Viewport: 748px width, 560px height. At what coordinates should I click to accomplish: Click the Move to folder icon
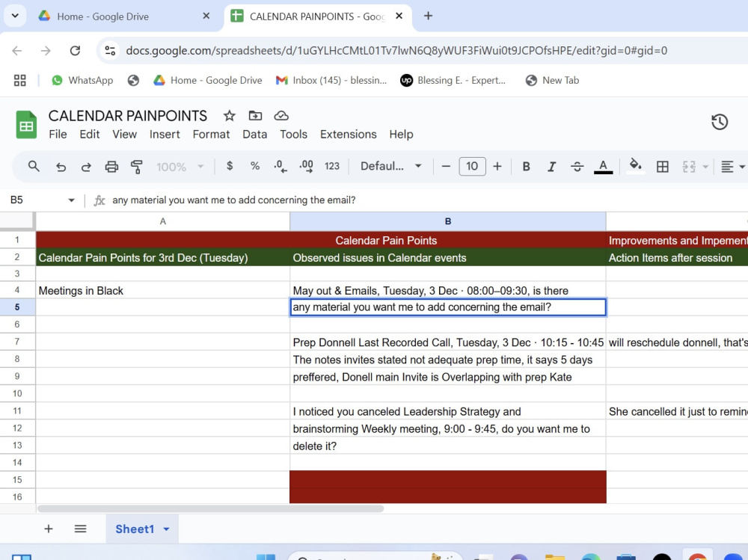click(255, 115)
